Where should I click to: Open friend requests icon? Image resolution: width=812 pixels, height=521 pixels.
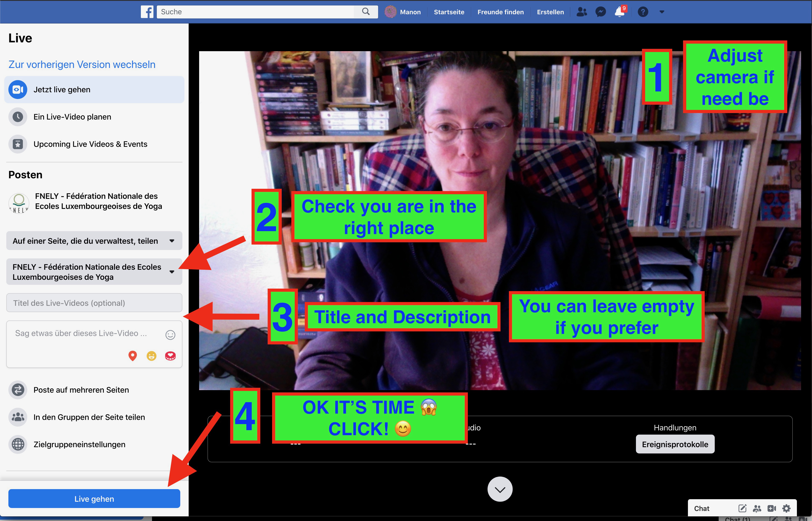tap(581, 12)
